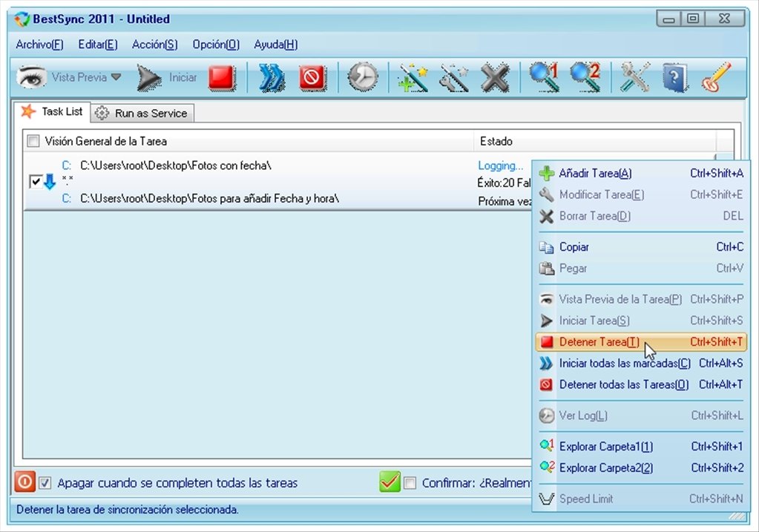Open the Archivo menu
This screenshot has width=759, height=532.
(x=39, y=45)
